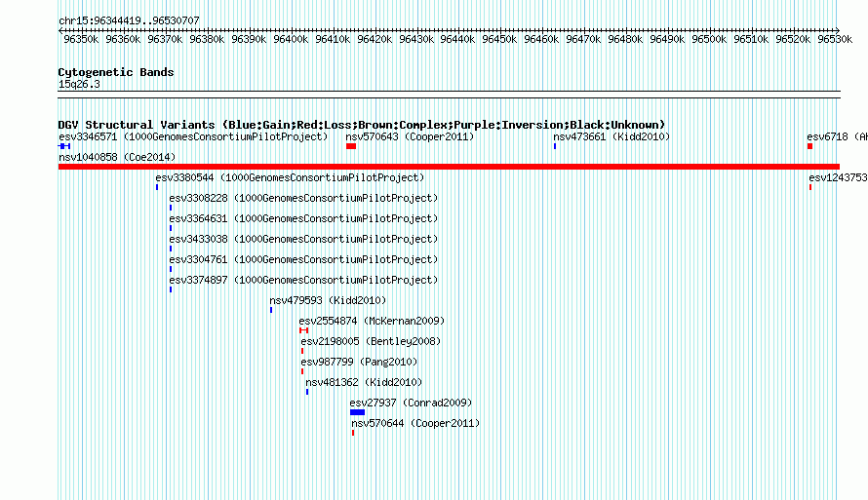This screenshot has height=500, width=868.
Task: Click the red nsv570643 loss marker
Action: pos(351,146)
